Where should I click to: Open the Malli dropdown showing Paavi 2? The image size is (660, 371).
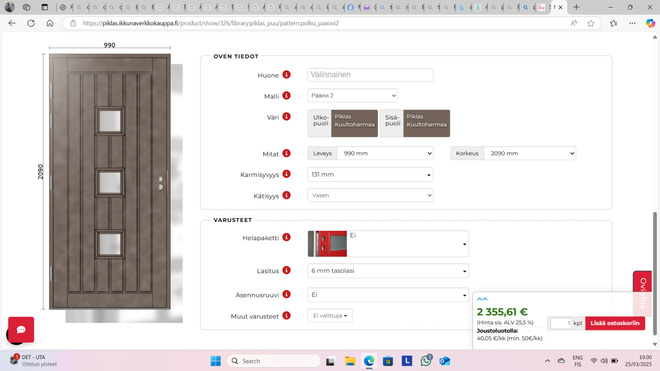(x=352, y=96)
